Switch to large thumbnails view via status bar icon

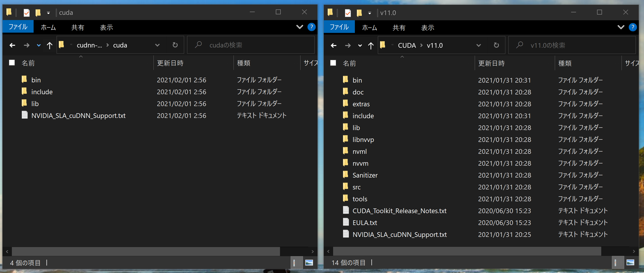click(309, 262)
